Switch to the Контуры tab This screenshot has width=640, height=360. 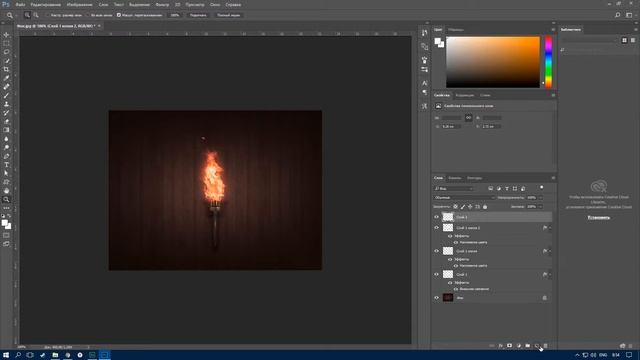[474, 178]
